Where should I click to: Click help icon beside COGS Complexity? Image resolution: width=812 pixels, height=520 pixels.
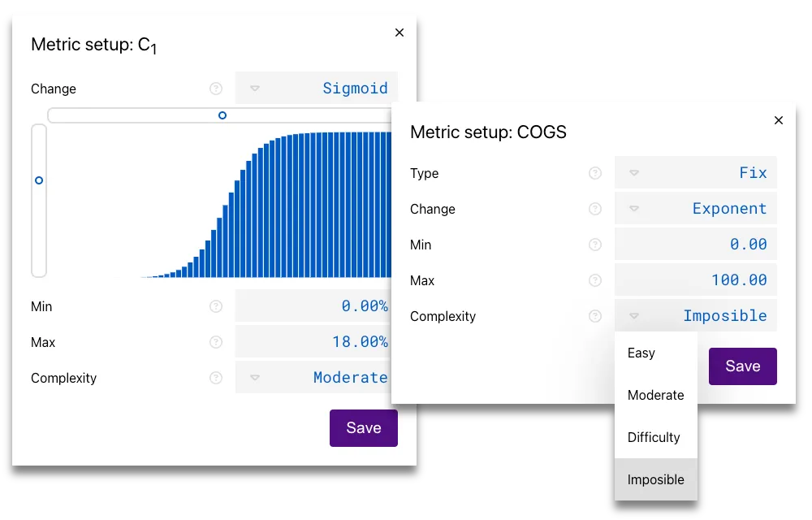(x=595, y=316)
